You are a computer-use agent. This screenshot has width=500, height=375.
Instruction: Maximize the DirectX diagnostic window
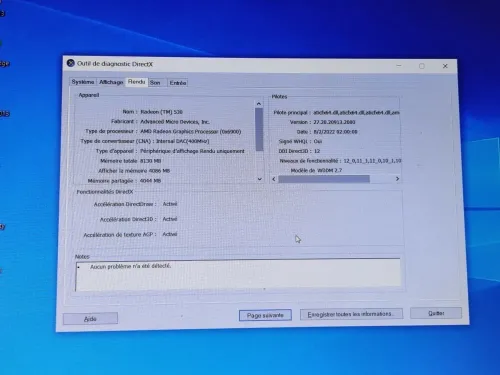(422, 66)
